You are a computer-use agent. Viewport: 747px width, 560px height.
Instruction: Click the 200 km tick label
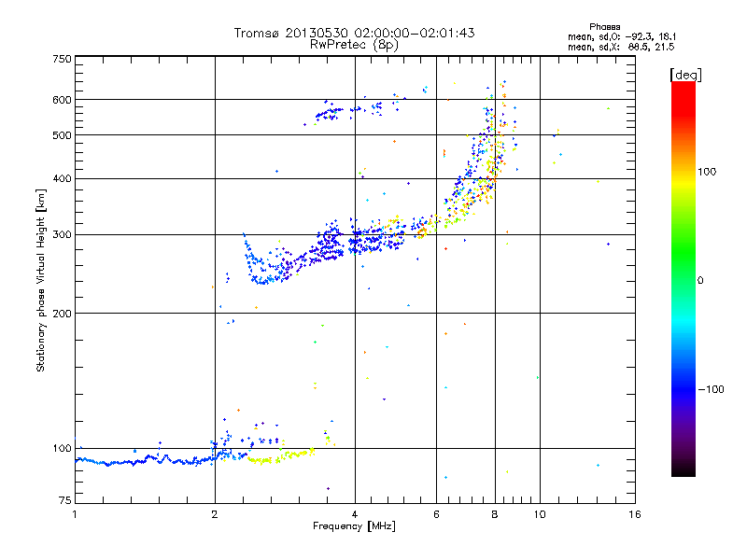[x=62, y=314]
